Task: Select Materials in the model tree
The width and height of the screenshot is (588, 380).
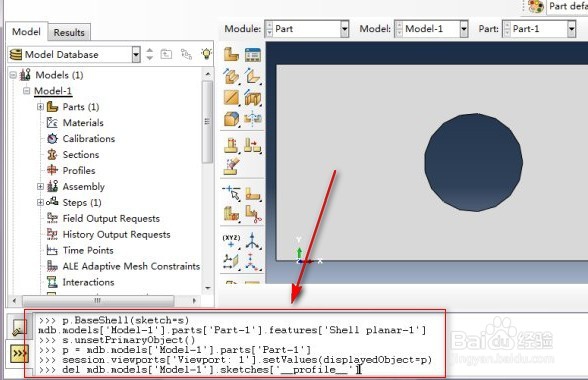Action: pyautogui.click(x=83, y=123)
